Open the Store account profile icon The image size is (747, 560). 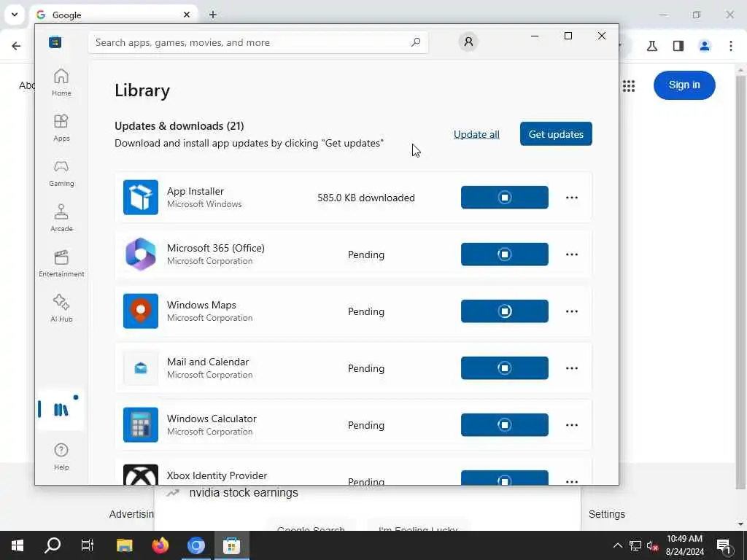coord(468,42)
